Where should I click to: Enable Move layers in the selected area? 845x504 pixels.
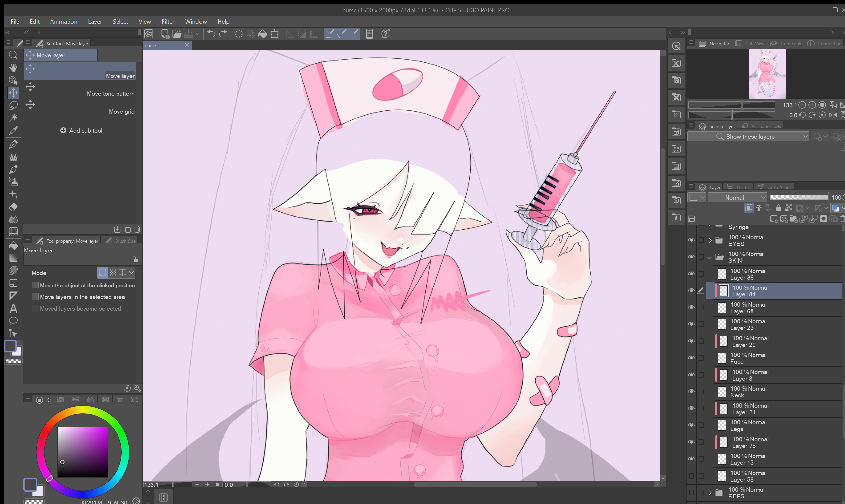tap(35, 297)
